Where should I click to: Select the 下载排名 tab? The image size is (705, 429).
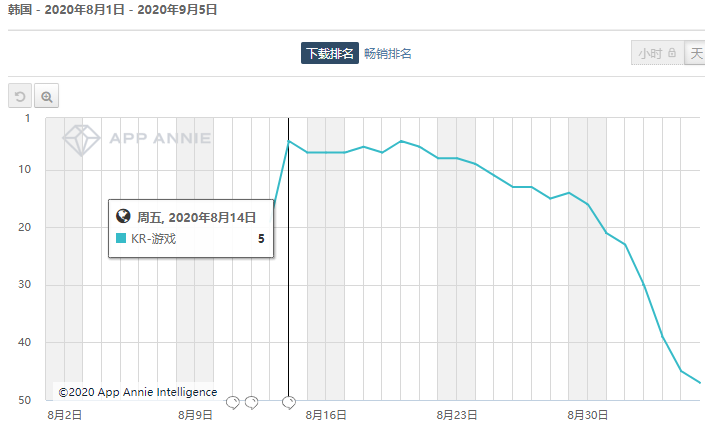click(329, 54)
